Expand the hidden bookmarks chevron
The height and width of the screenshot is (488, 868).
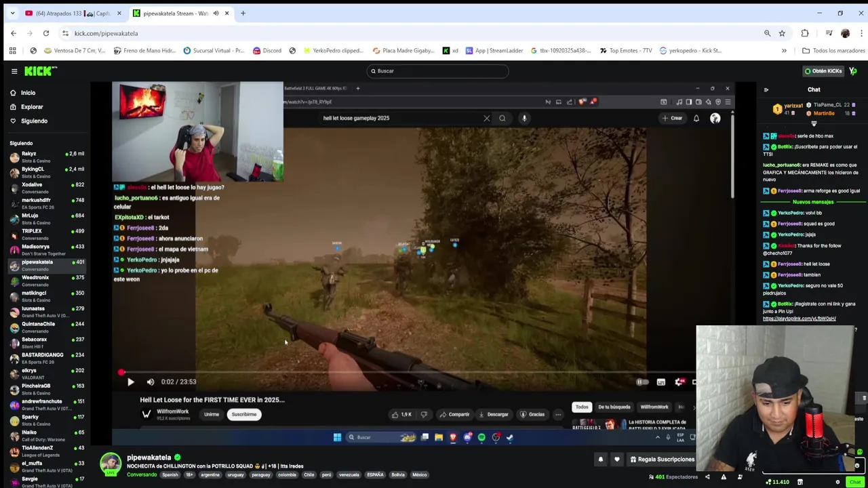(x=784, y=51)
